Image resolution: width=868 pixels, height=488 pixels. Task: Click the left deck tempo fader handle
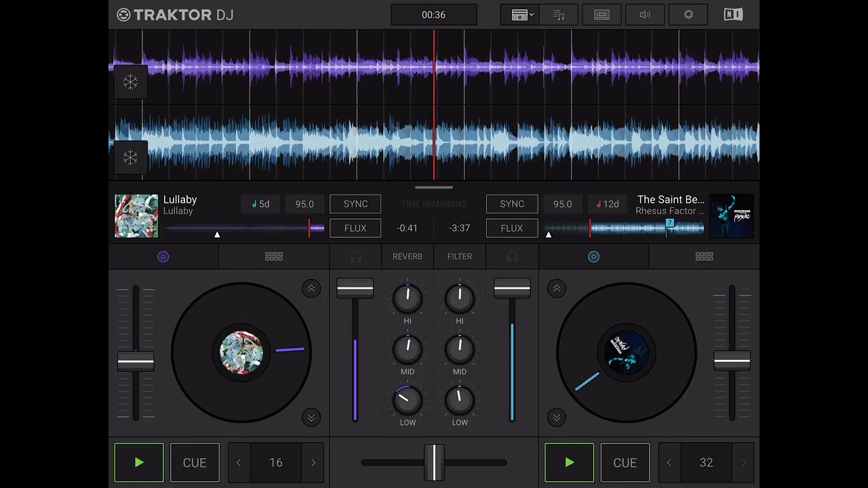coord(136,361)
